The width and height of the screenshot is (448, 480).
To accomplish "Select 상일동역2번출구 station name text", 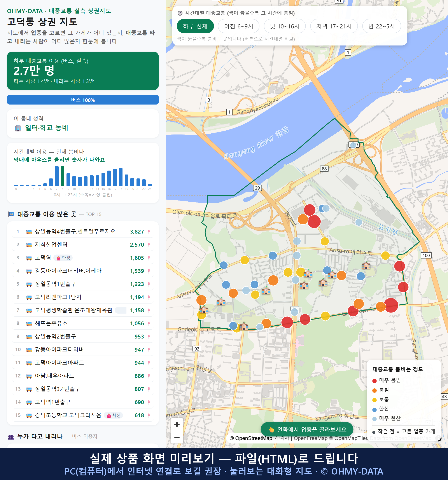I will pyautogui.click(x=56, y=337).
